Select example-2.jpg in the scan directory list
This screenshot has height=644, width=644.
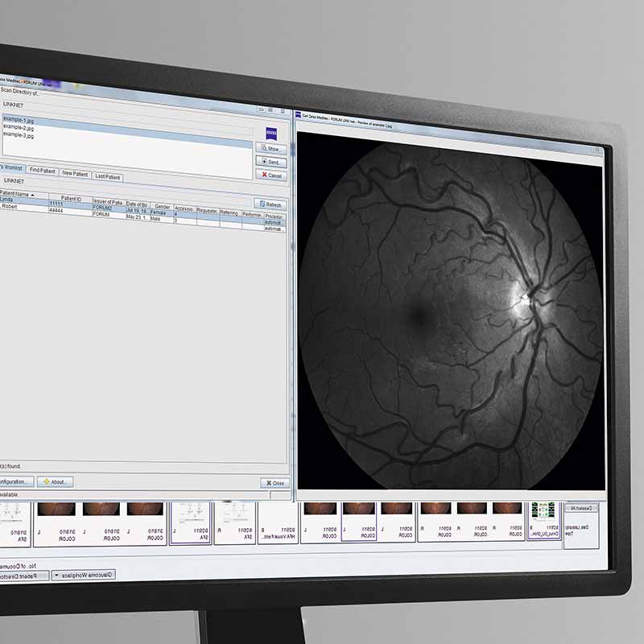pos(19,128)
